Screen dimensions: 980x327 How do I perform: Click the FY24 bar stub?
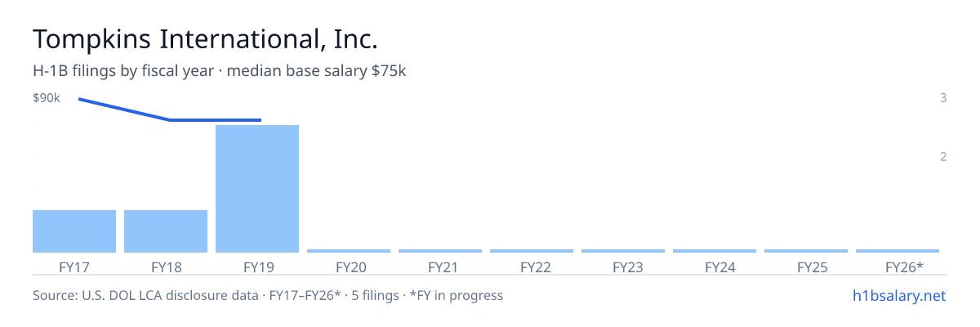click(715, 251)
